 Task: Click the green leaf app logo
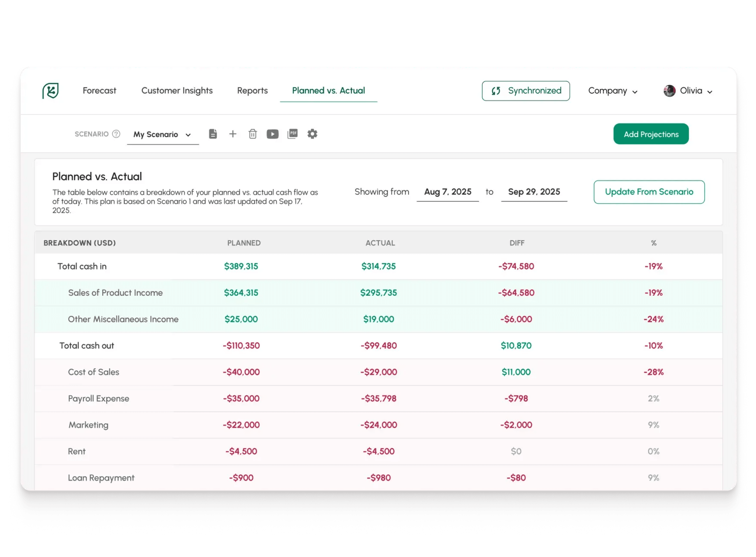pos(50,91)
